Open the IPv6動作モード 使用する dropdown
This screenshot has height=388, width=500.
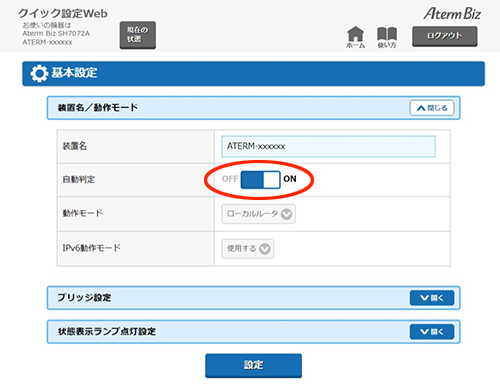pyautogui.click(x=248, y=249)
